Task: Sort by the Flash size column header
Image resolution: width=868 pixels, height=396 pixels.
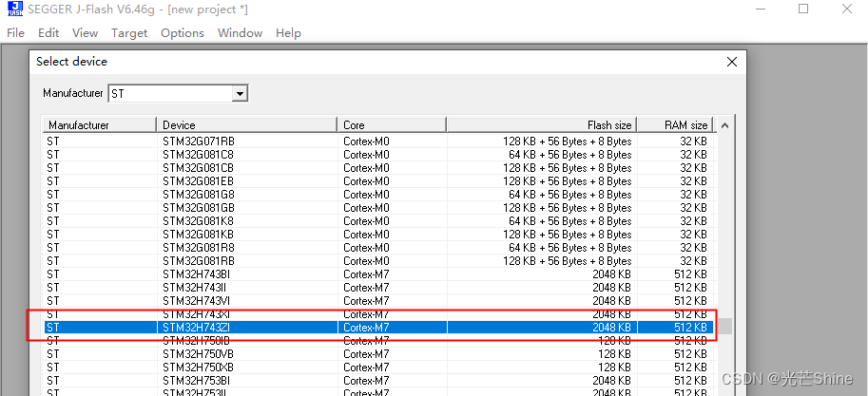Action: pyautogui.click(x=542, y=125)
